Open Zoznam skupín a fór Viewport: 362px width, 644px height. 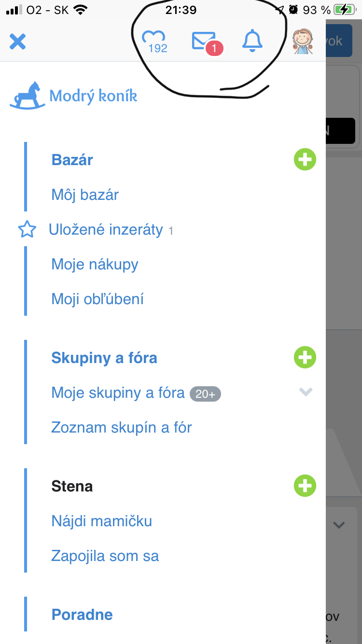[122, 427]
